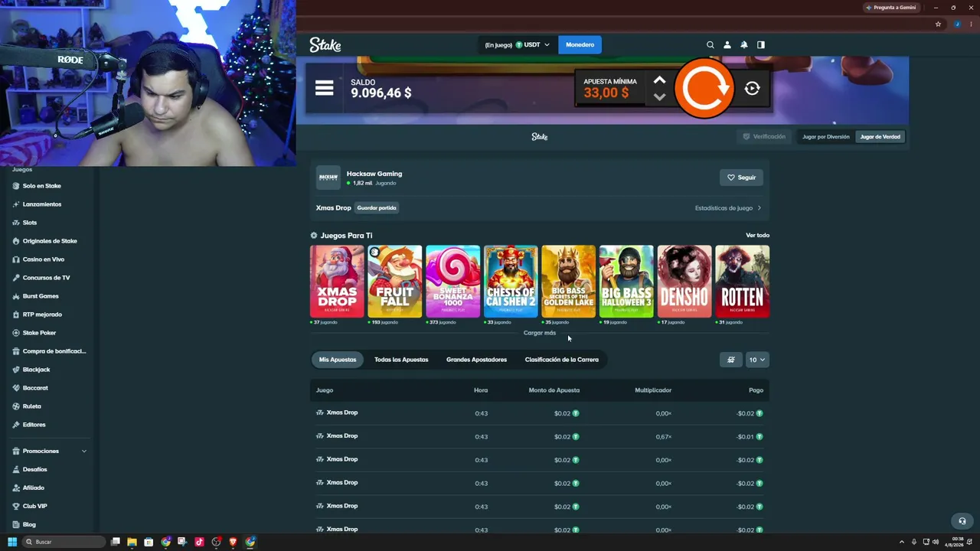The height and width of the screenshot is (551, 980).
Task: Open the Xmas Drop game thumbnail
Action: (x=337, y=282)
